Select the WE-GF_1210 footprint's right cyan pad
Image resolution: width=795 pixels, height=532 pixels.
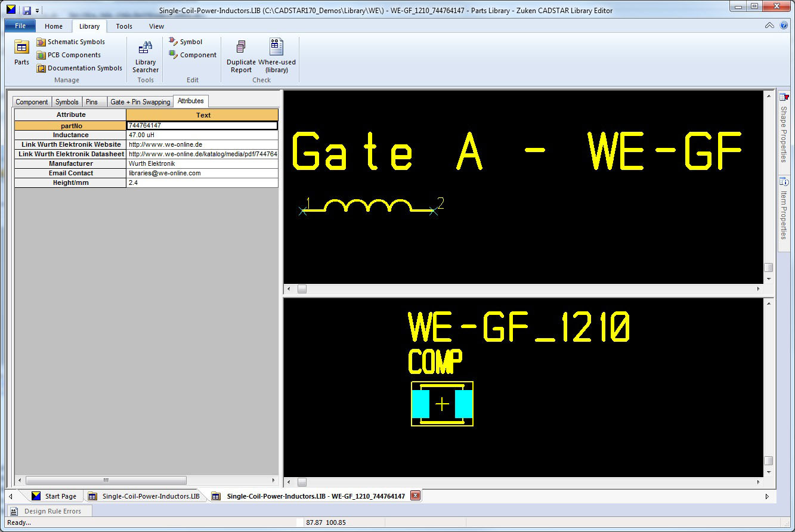[x=463, y=403]
